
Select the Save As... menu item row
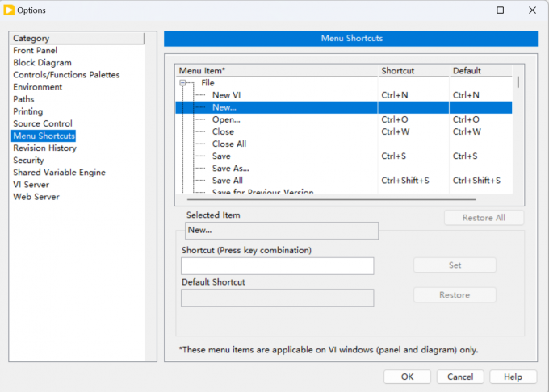344,169
